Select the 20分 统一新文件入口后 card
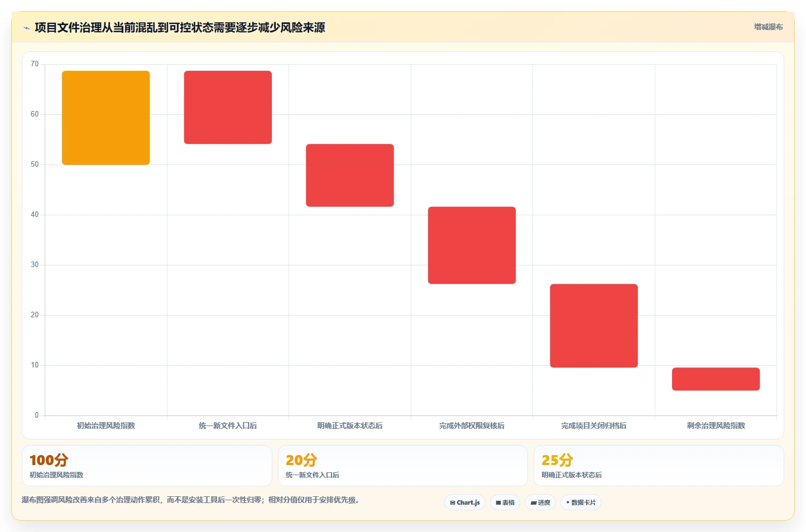Viewport: 806px width, 532px height. (403, 466)
